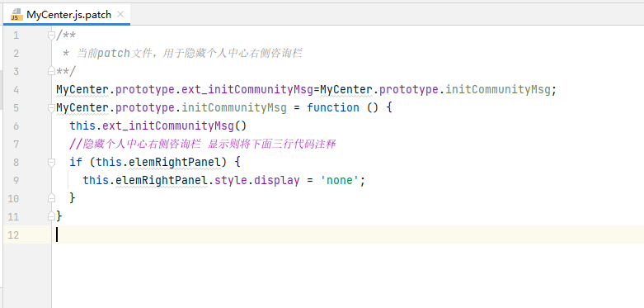Close the MyCenter.js.patch tab
Image resolution: width=644 pixels, height=308 pixels.
[x=120, y=14]
